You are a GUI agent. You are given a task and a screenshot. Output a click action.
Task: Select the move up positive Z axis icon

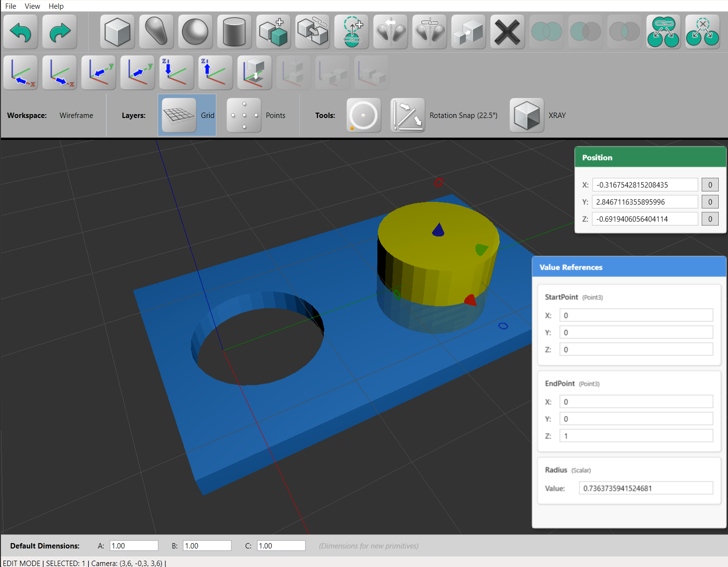[x=215, y=72]
